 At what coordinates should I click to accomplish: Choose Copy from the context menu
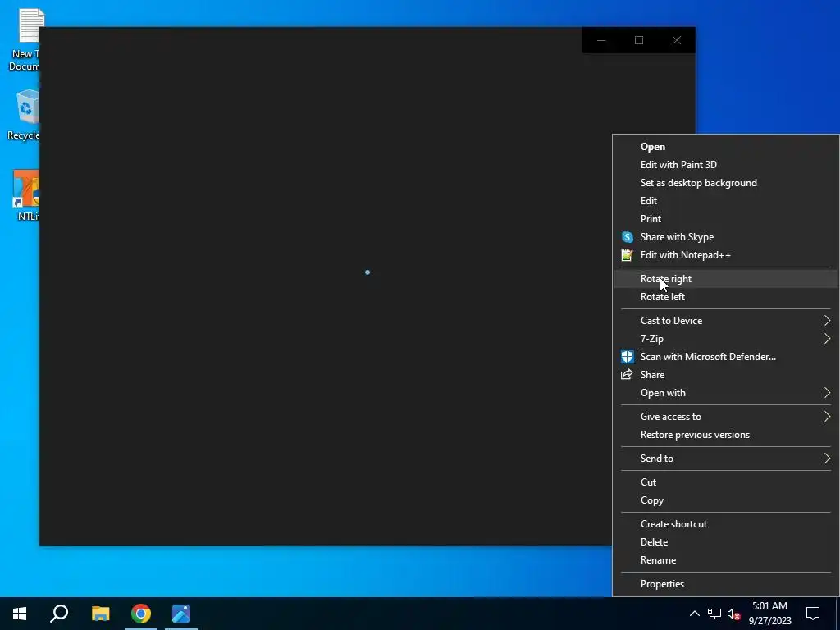(726, 500)
